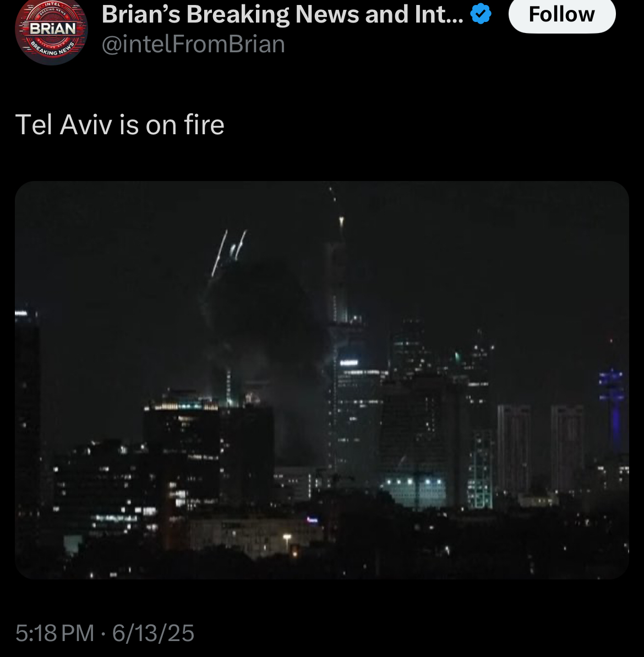The width and height of the screenshot is (644, 657).
Task: Click the 5:18 PM time in the timestamp
Action: pyautogui.click(x=55, y=633)
